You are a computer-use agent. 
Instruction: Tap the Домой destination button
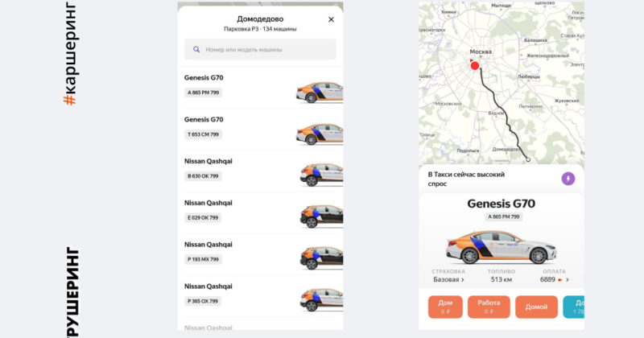[536, 307]
